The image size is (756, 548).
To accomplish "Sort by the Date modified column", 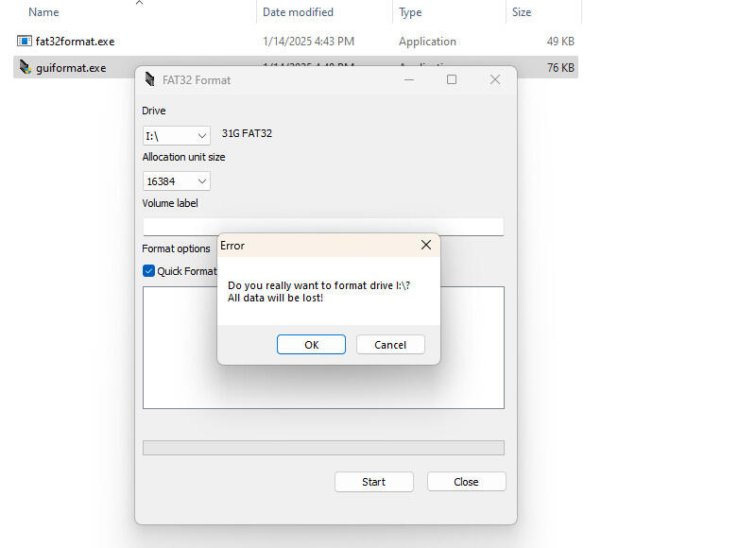I will point(298,12).
